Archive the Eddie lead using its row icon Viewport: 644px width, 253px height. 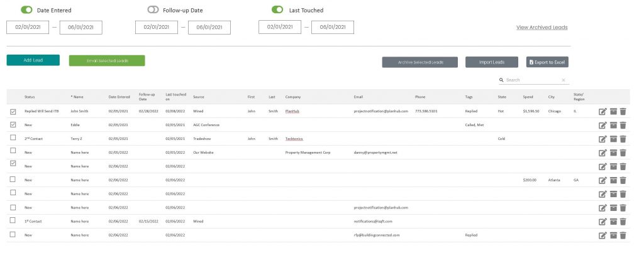(x=613, y=125)
